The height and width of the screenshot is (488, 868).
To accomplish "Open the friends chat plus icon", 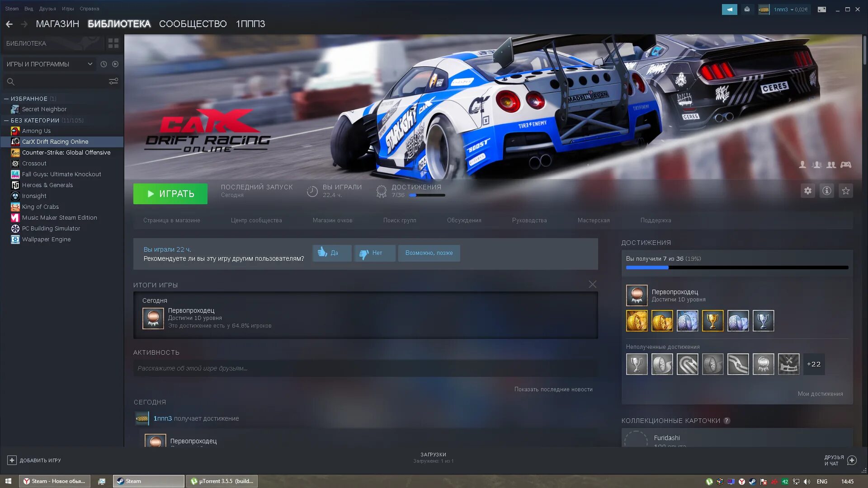I will point(852,460).
